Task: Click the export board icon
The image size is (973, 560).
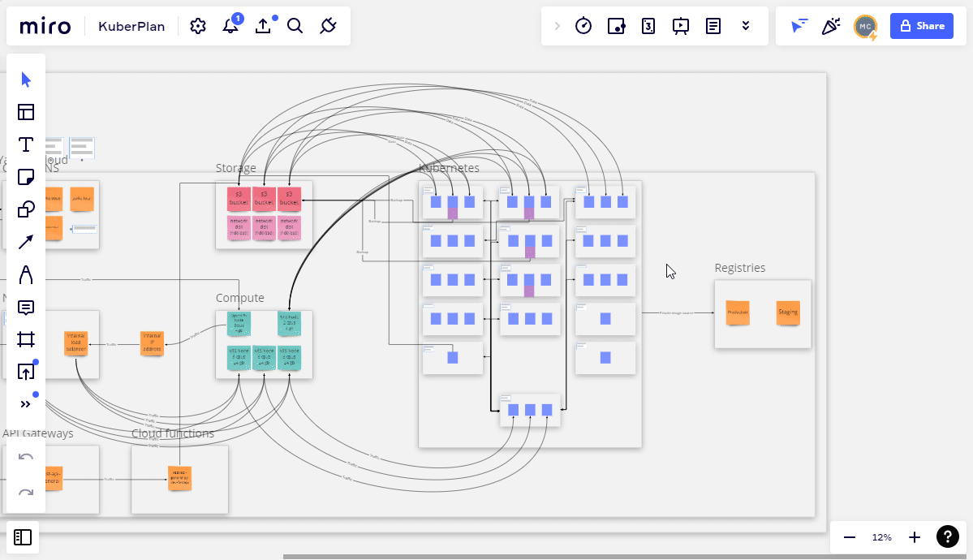Action: click(x=263, y=26)
